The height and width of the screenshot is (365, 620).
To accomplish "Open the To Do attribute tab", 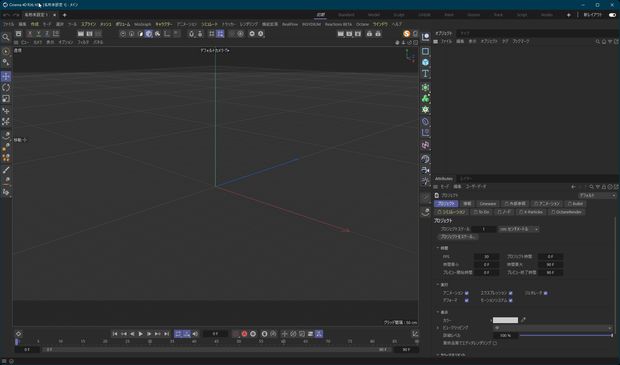I will [482, 212].
